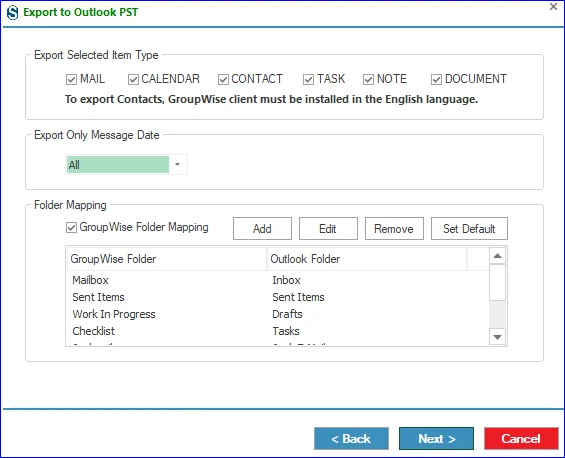This screenshot has width=565, height=458.
Task: Uncheck the MAIL item type checkbox
Action: (71, 79)
